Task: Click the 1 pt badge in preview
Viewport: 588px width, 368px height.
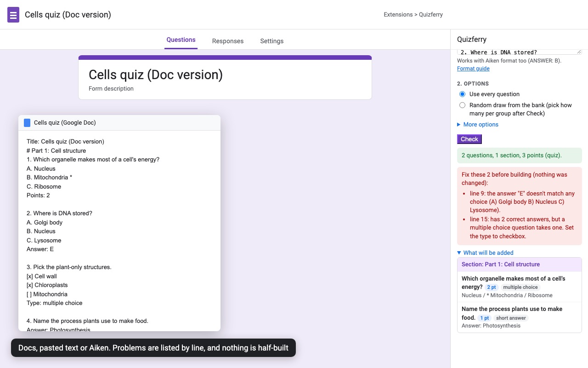Action: point(485,318)
